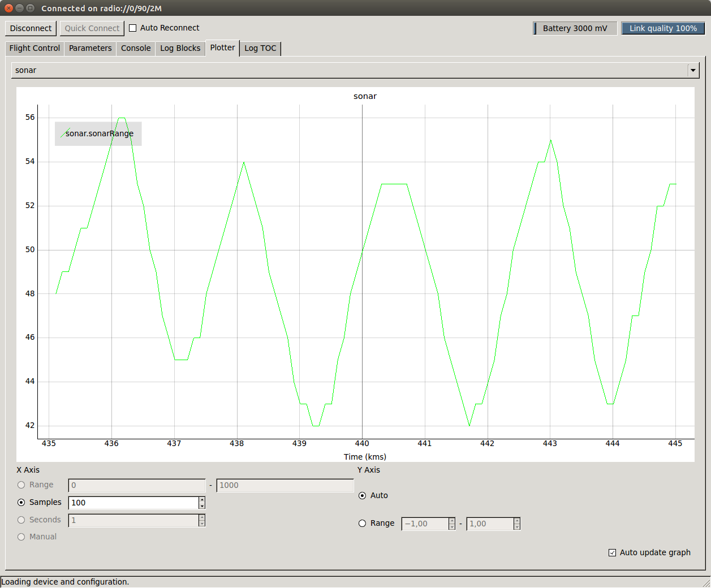Select the Y Axis Range radio button

tap(363, 524)
